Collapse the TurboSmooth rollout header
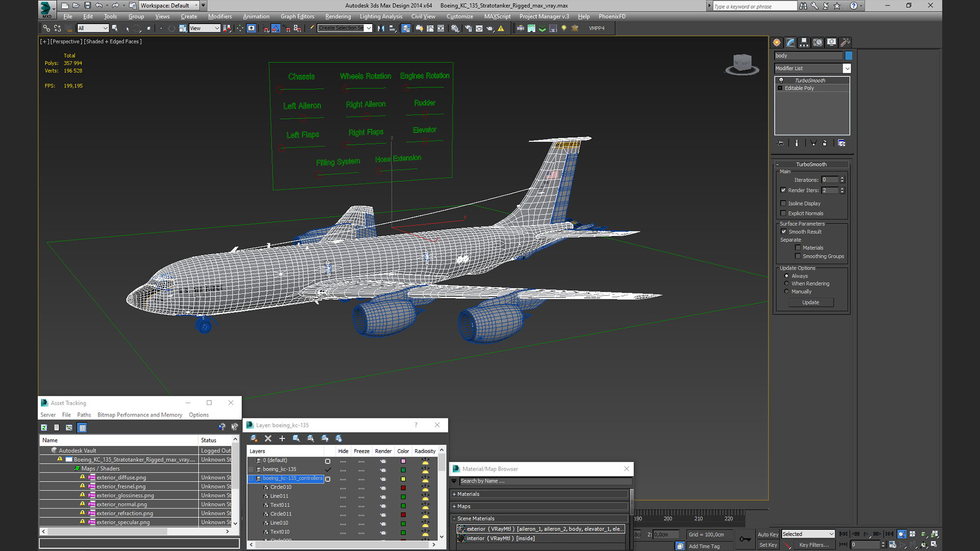The height and width of the screenshot is (551, 980). (811, 164)
